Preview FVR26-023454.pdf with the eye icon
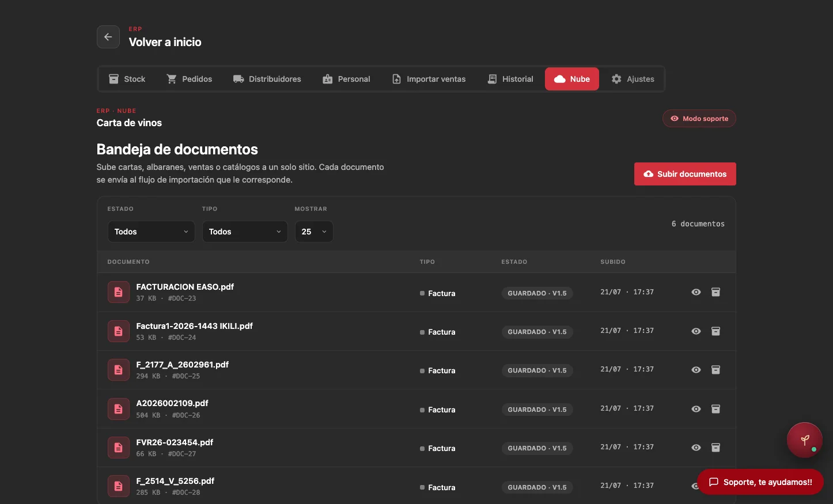 click(696, 448)
